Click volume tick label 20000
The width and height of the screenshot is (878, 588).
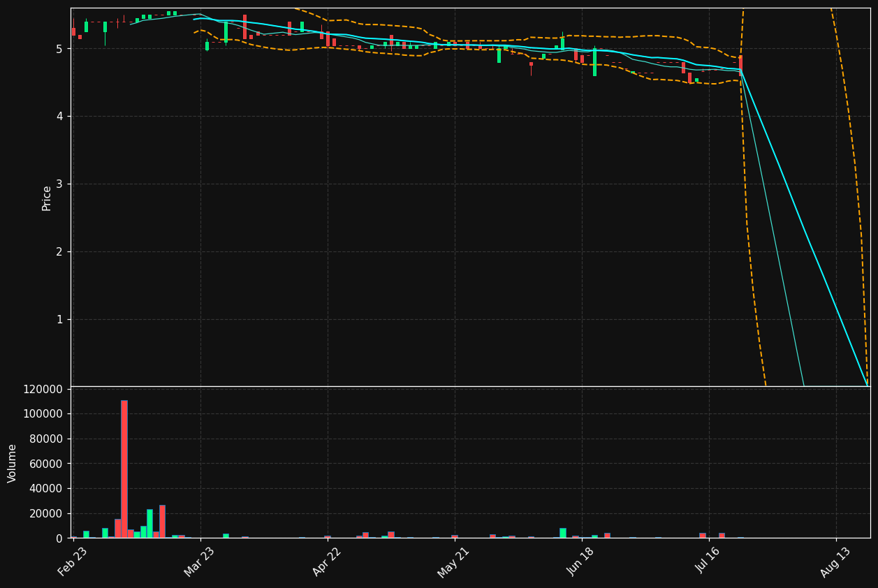(47, 514)
